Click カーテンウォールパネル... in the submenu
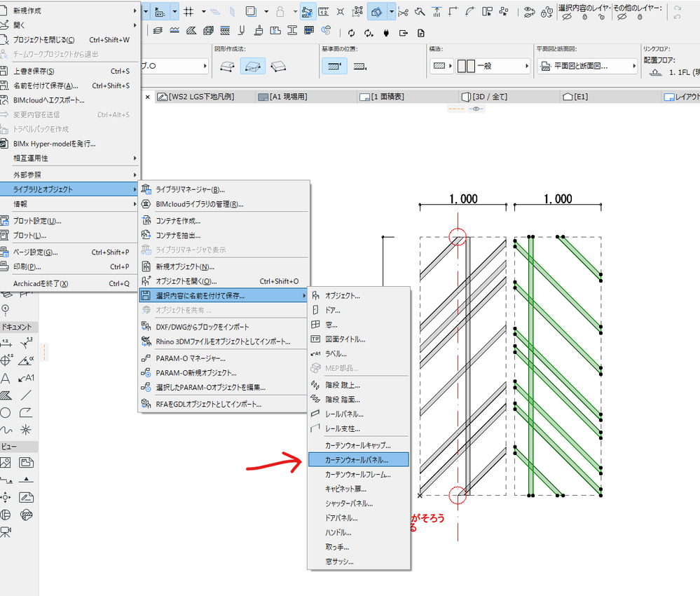The height and width of the screenshot is (596, 700). click(x=359, y=459)
